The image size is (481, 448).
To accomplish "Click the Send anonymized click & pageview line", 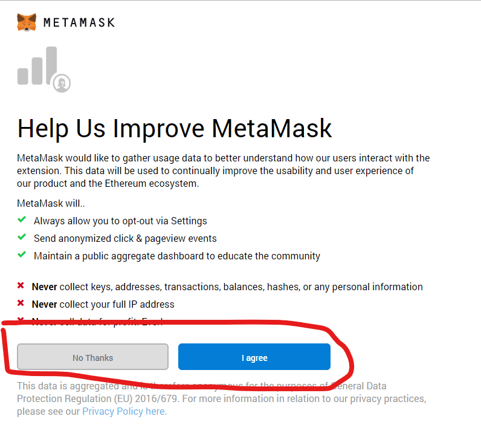I will coord(125,238).
